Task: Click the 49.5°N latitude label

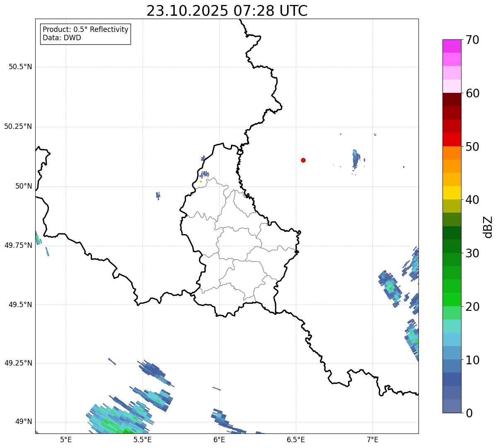Action: click(21, 305)
